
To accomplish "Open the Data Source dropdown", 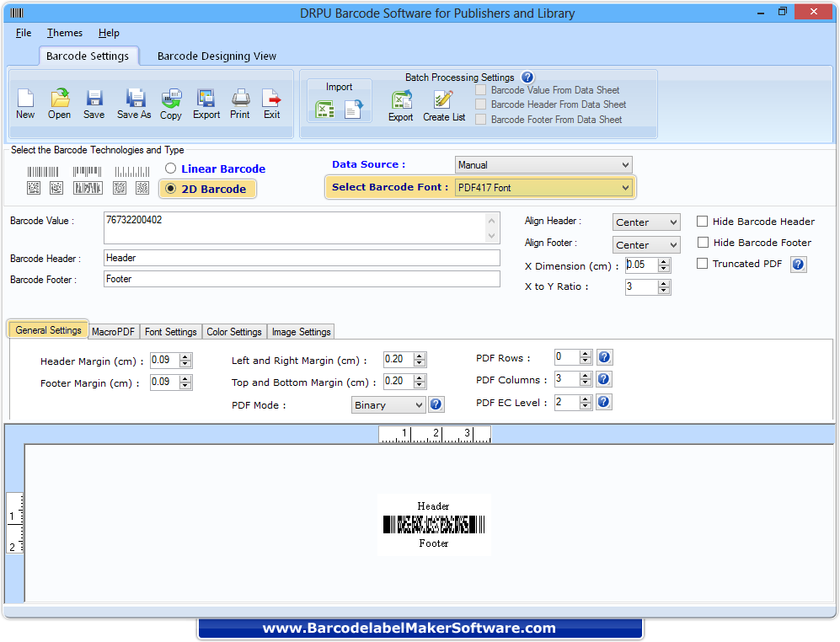I will (543, 164).
